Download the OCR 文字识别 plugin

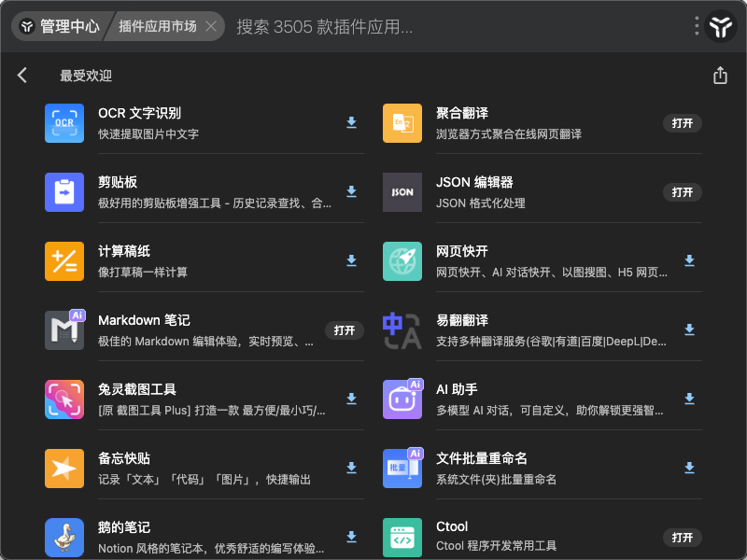[352, 122]
